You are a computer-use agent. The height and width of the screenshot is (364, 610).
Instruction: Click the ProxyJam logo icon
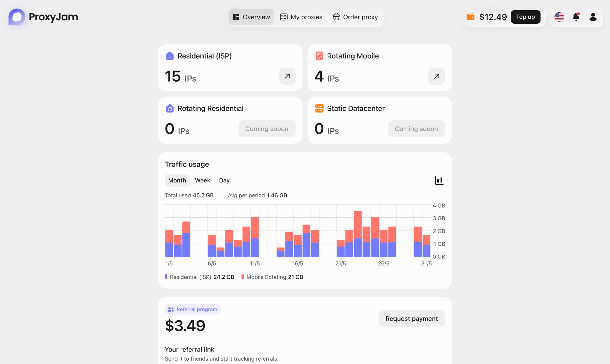[x=17, y=17]
